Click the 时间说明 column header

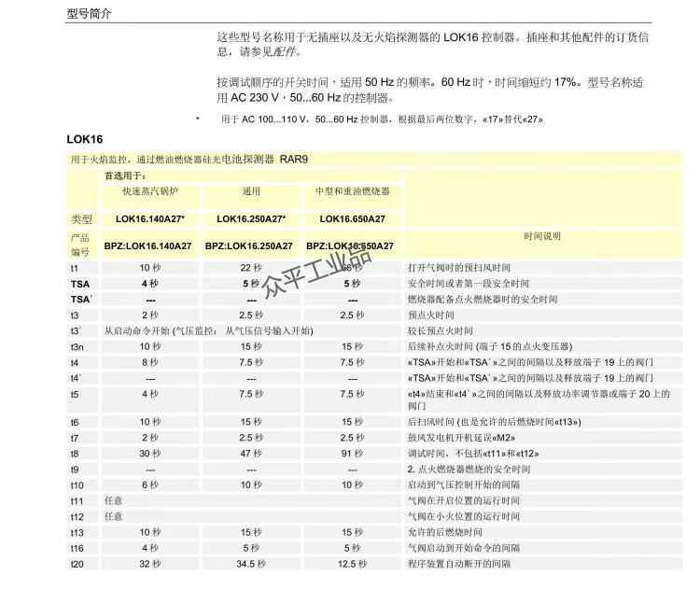pos(542,237)
